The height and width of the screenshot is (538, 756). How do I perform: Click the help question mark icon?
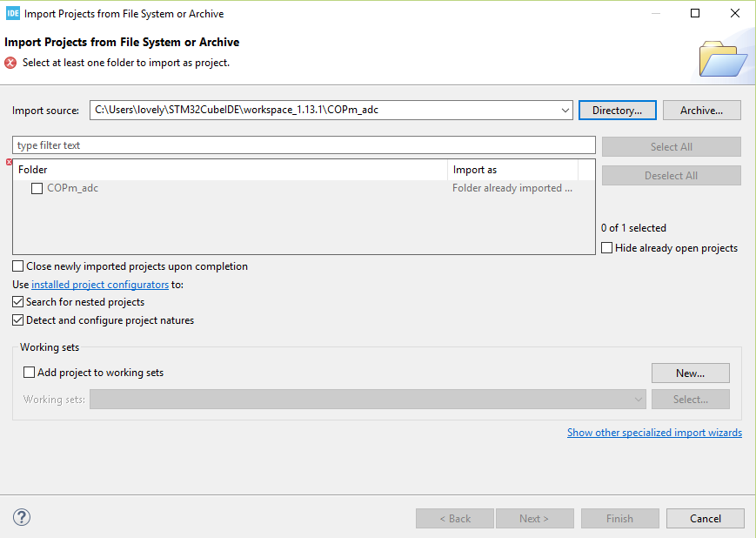[22, 518]
